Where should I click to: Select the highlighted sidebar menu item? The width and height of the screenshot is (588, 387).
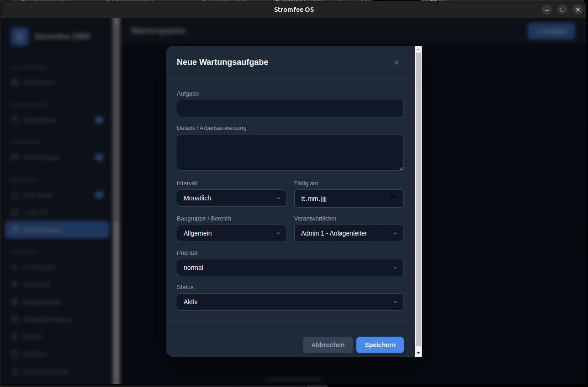(57, 230)
